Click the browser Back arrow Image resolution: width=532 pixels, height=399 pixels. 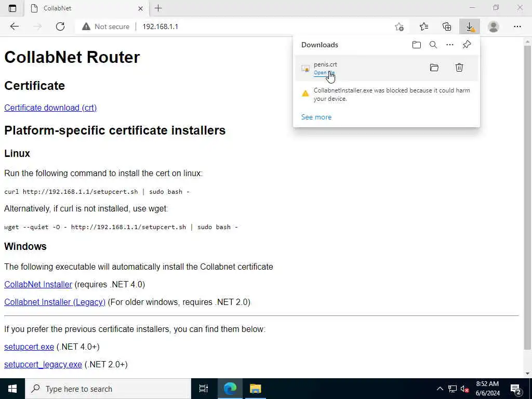tap(14, 26)
